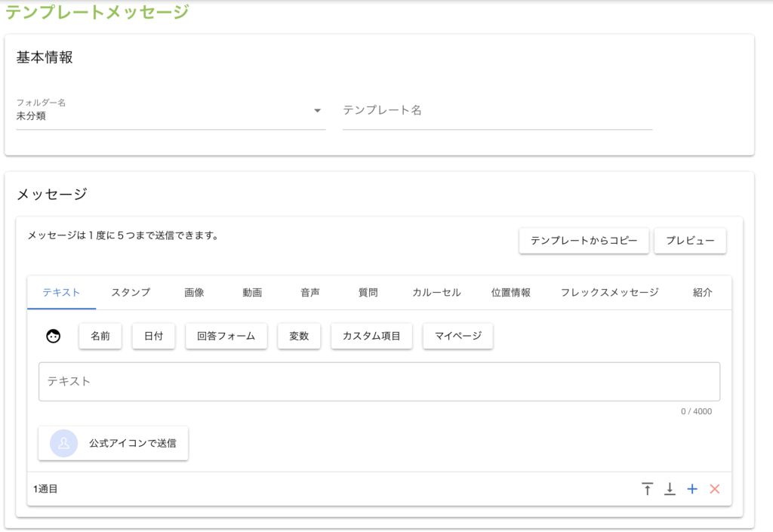Focus the テンプレート名 input field
Viewport: 773px width, 532px height.
pos(497,111)
